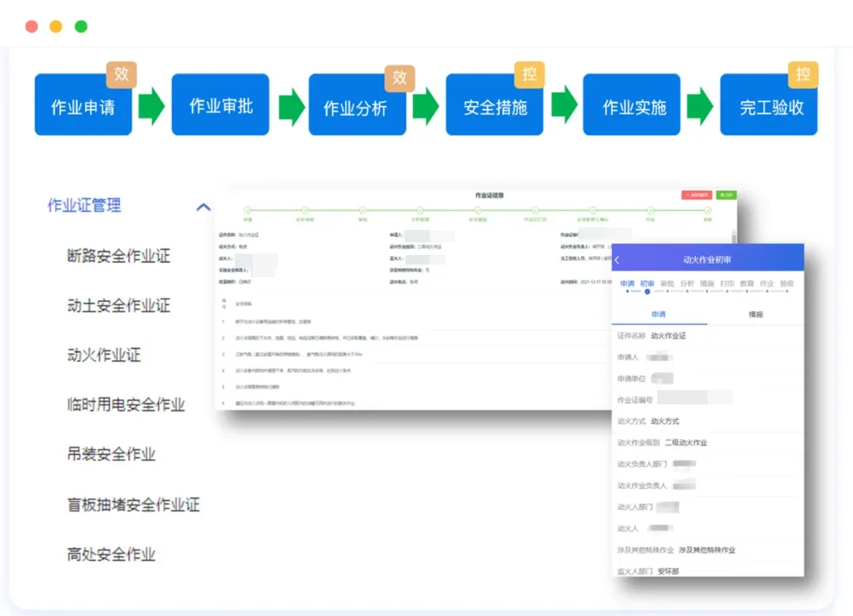Click the green print button in 作业证信息 window
Image resolution: width=853 pixels, height=616 pixels.
727,195
